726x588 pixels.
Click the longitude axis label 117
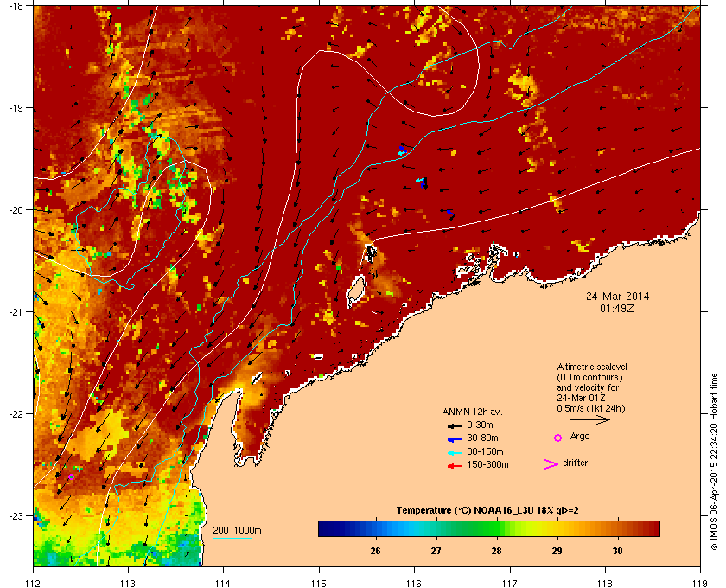click(510, 583)
